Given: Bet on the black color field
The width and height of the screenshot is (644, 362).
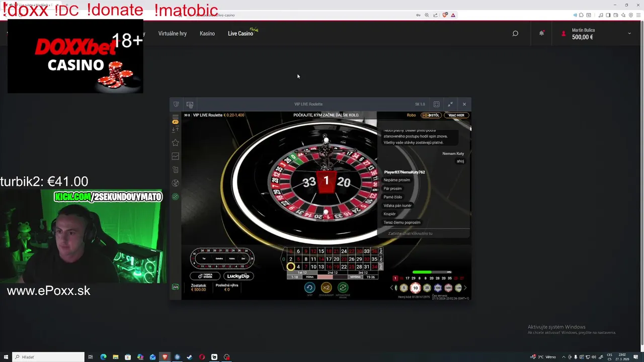Looking at the screenshot, I should point(340,277).
